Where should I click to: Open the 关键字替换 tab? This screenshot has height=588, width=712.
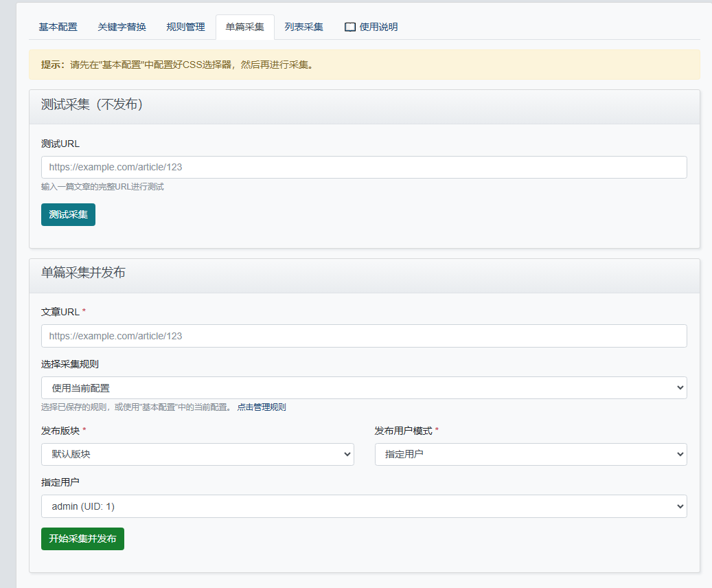point(122,27)
